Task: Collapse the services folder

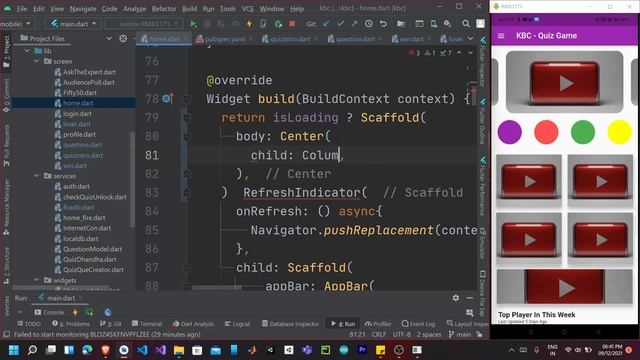Action: 37,176
